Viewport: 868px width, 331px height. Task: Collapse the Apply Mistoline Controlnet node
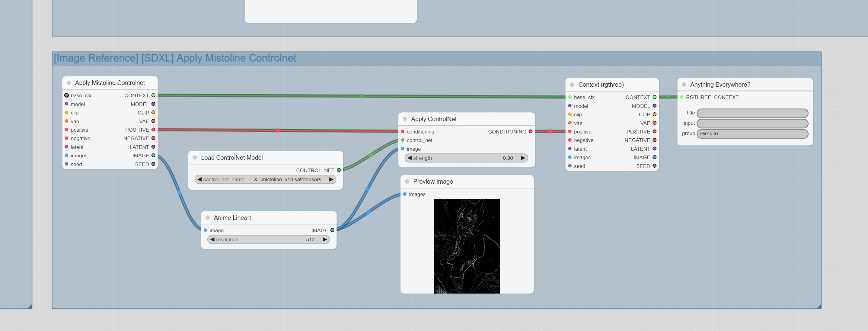click(x=69, y=83)
